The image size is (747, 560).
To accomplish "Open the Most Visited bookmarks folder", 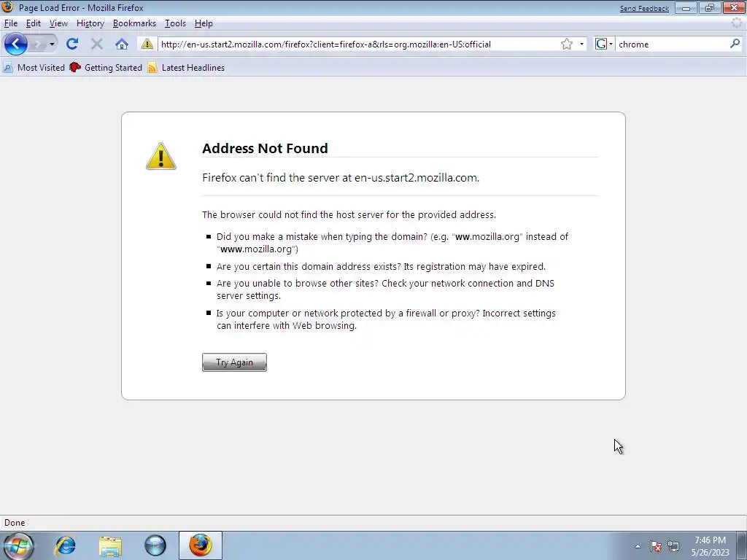I will [x=34, y=68].
